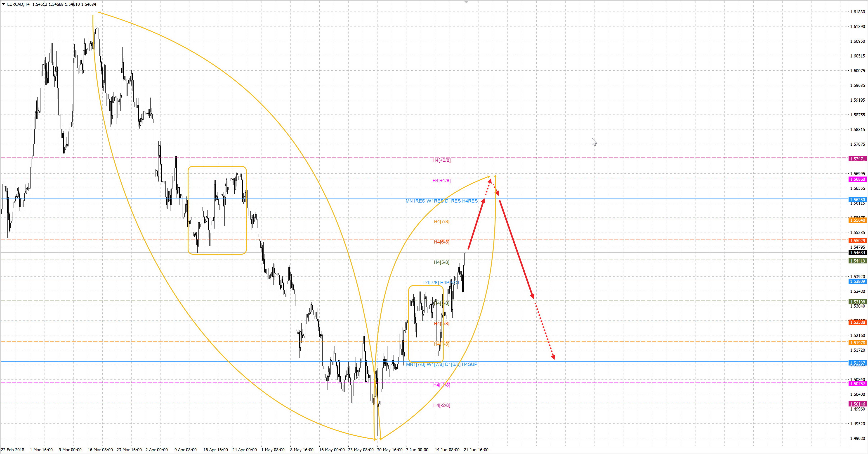This screenshot has height=454, width=868.
Task: Click the black current price label 1.54634
Action: 857,253
